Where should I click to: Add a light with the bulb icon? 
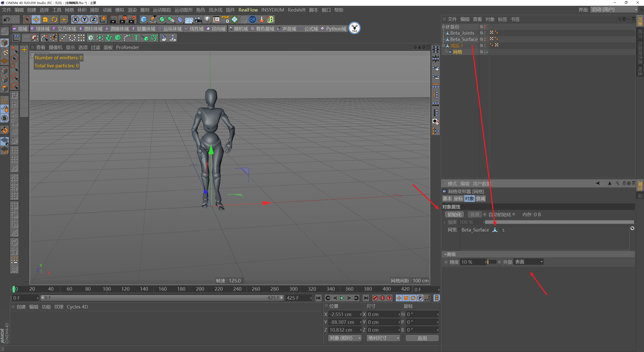pyautogui.click(x=207, y=19)
